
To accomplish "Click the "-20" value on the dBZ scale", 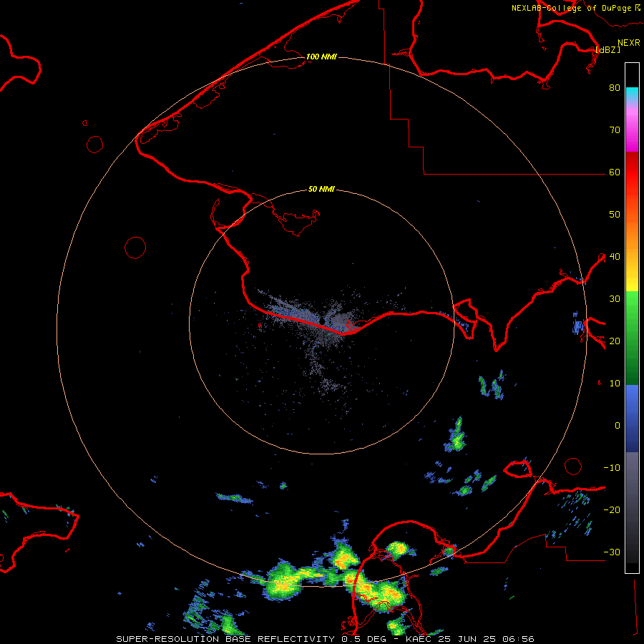I will (x=612, y=509).
